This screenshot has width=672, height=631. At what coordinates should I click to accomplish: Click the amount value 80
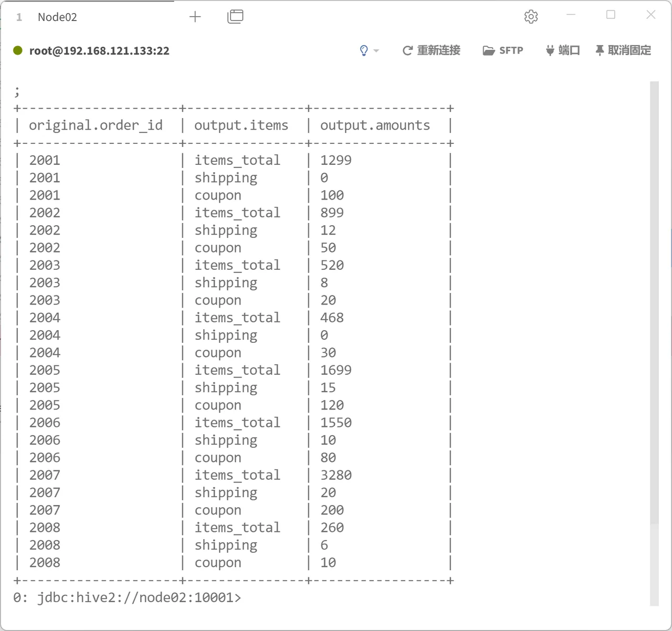click(x=328, y=458)
